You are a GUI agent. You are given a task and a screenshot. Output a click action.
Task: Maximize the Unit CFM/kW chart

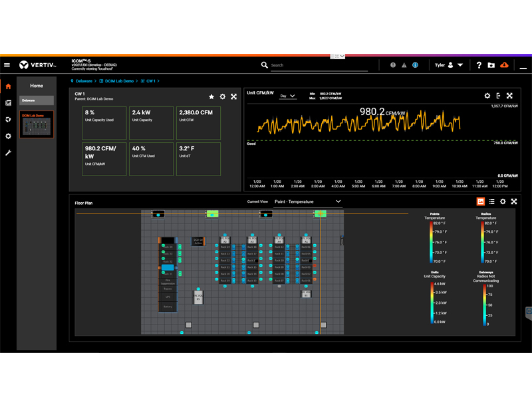[509, 95]
